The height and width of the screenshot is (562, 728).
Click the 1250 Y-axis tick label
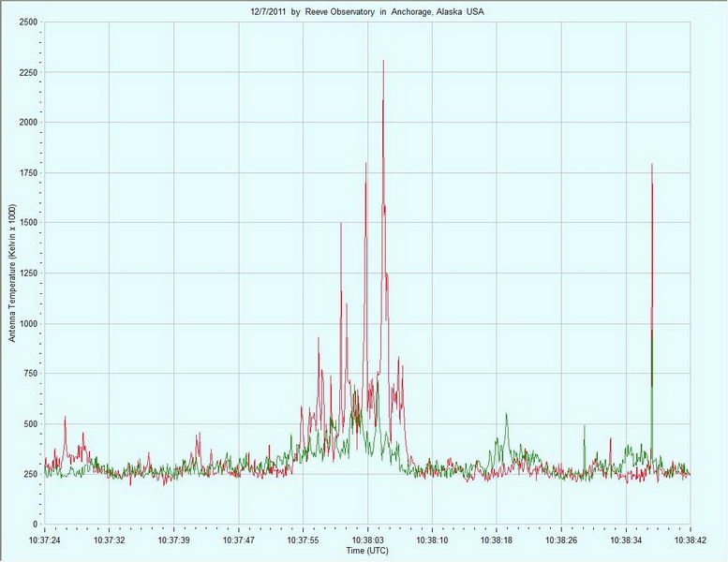click(x=28, y=274)
